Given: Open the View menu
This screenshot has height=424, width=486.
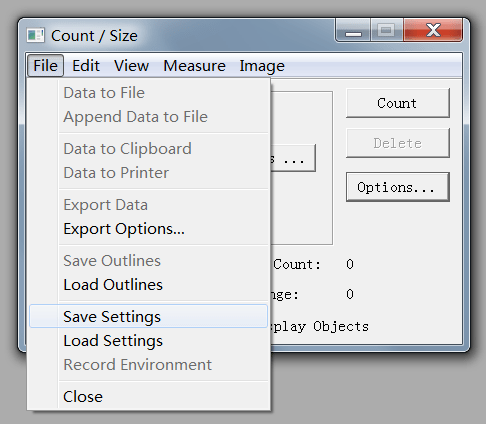Looking at the screenshot, I should 131,66.
